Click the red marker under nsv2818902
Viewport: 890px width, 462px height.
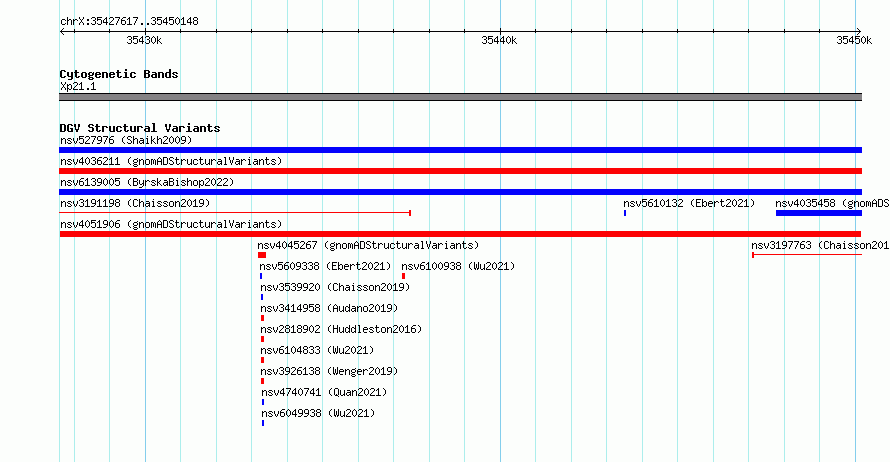(262, 339)
